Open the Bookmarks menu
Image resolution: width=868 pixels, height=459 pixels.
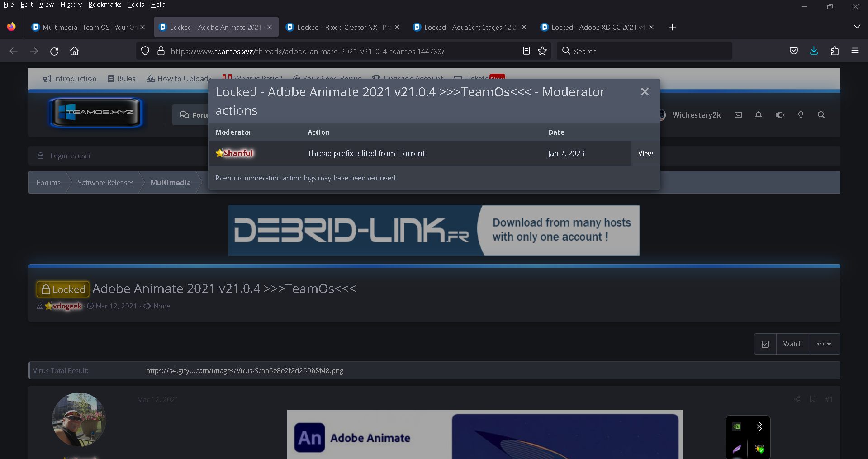(x=105, y=5)
